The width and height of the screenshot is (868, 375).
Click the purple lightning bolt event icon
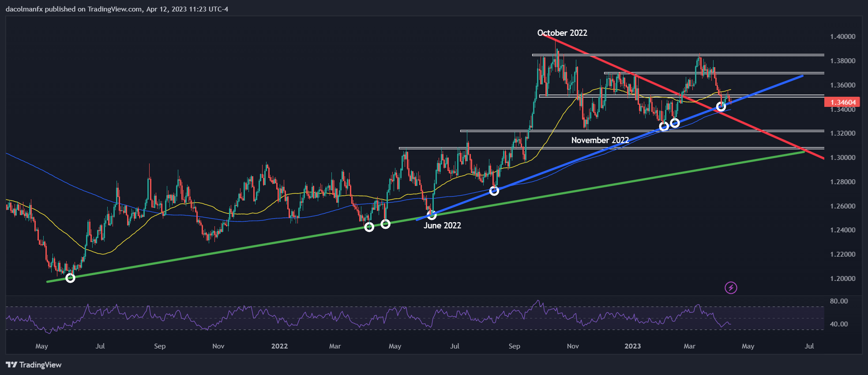(731, 288)
